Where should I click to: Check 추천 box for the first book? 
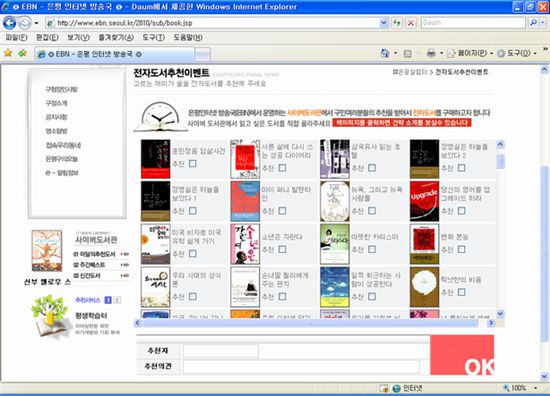pyautogui.click(x=193, y=163)
